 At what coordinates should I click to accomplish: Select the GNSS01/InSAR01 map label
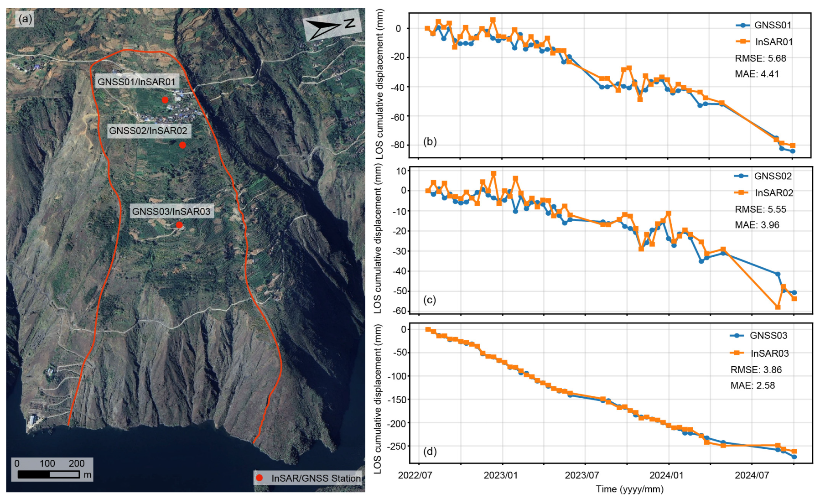point(137,82)
